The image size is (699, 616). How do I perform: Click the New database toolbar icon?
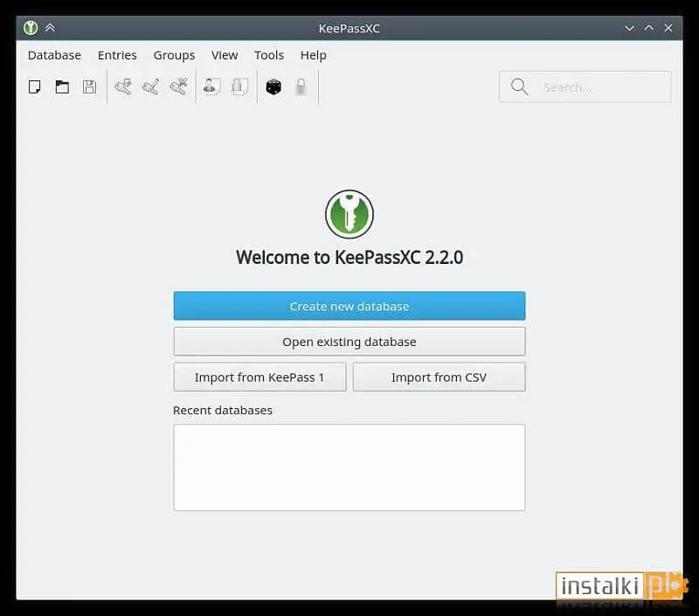pos(35,87)
